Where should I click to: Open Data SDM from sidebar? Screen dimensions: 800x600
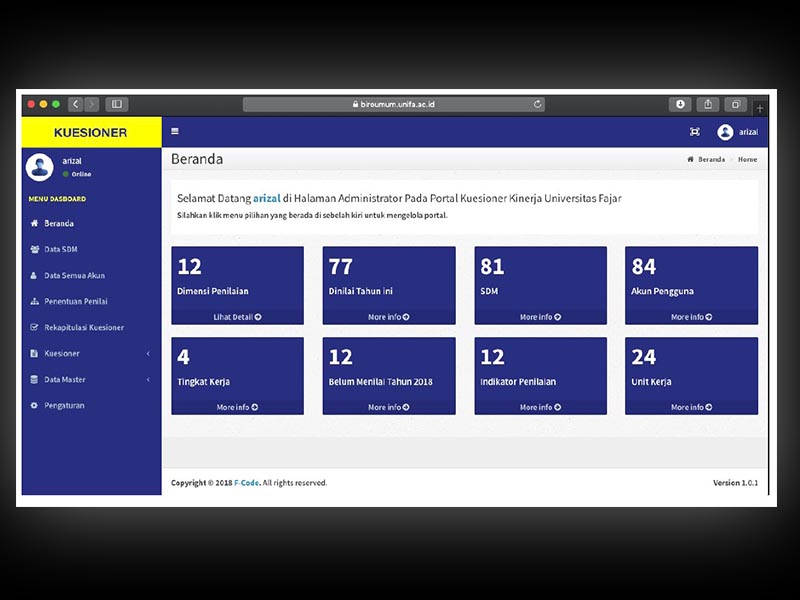(x=60, y=249)
